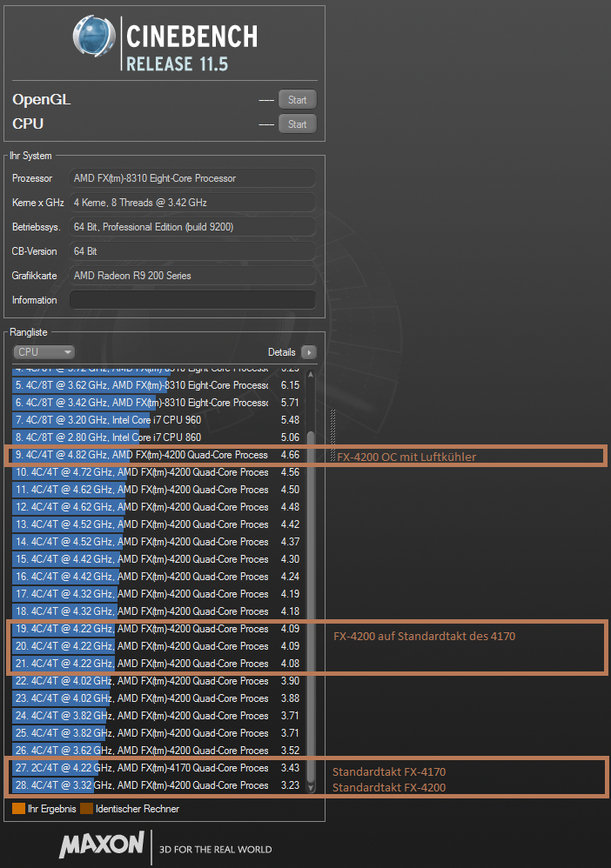Select entry 7 Intel Core i7 CPU 960
611x868 pixels.
coord(158,420)
